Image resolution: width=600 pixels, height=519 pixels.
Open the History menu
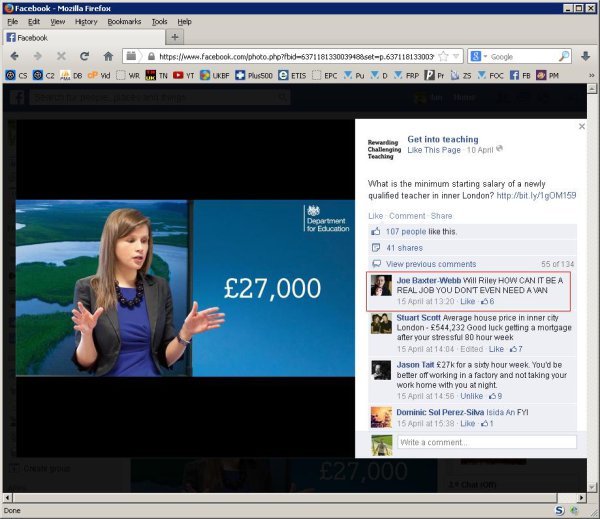(86, 21)
